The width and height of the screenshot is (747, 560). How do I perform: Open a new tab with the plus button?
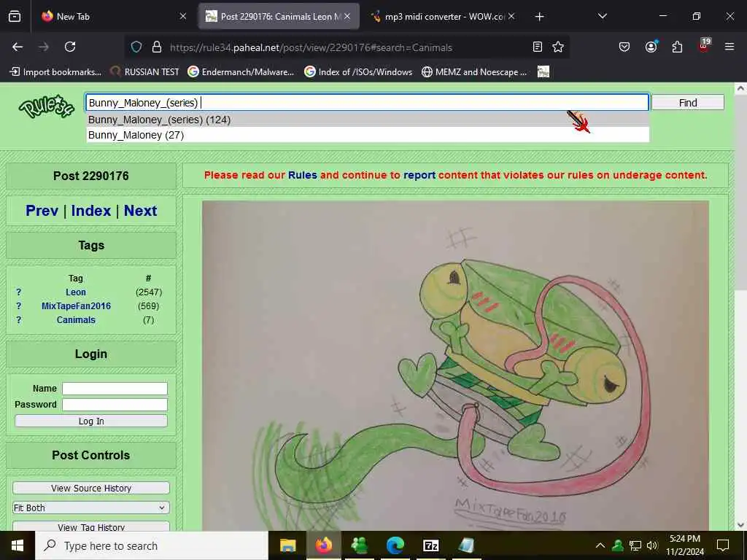pos(539,17)
